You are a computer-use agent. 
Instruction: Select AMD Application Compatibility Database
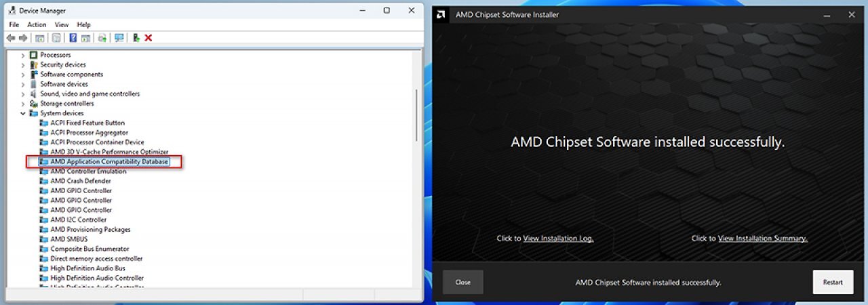pos(109,162)
